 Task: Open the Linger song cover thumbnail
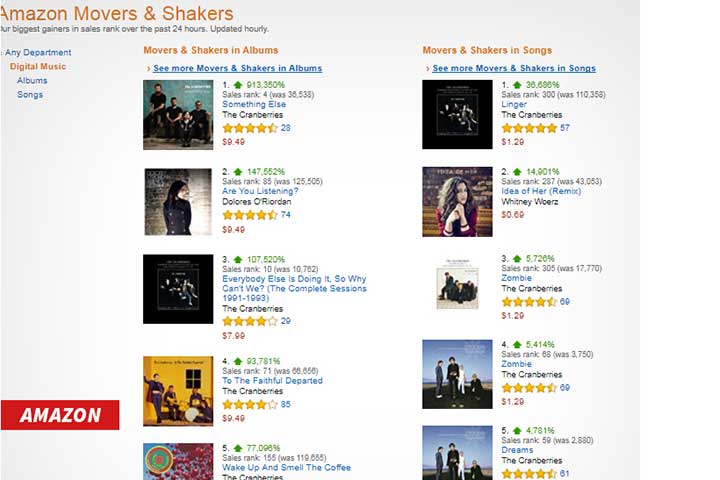tap(457, 114)
